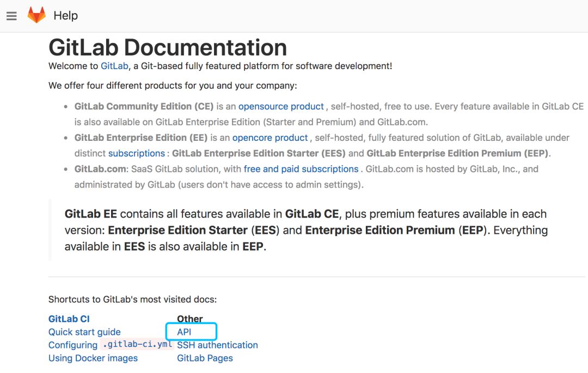Open the hamburger navigation menu

coord(11,16)
